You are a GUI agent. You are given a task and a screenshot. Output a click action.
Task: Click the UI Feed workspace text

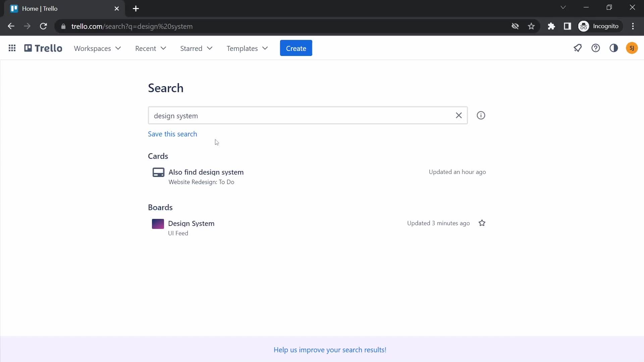click(x=178, y=233)
